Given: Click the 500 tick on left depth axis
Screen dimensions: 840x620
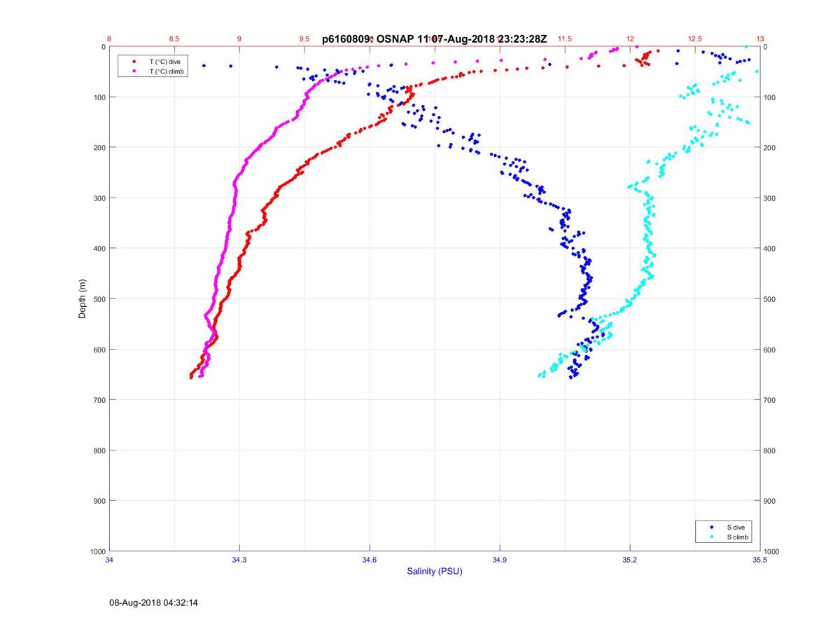Looking at the screenshot, I should pyautogui.click(x=99, y=299).
